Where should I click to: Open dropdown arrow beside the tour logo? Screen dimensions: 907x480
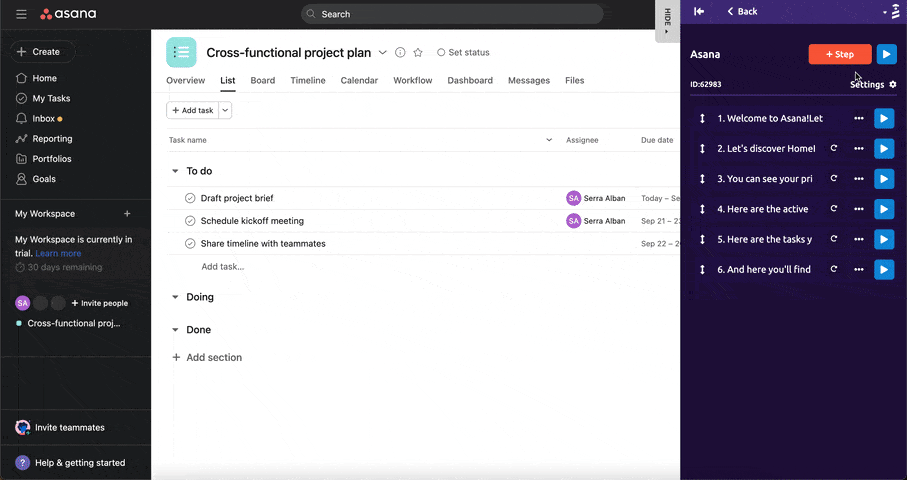point(884,12)
